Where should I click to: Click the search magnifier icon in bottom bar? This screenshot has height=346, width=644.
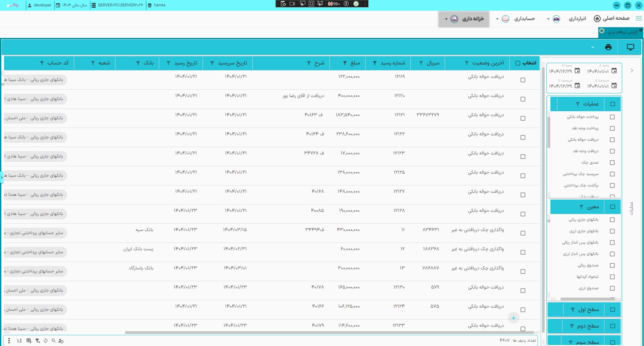53,341
